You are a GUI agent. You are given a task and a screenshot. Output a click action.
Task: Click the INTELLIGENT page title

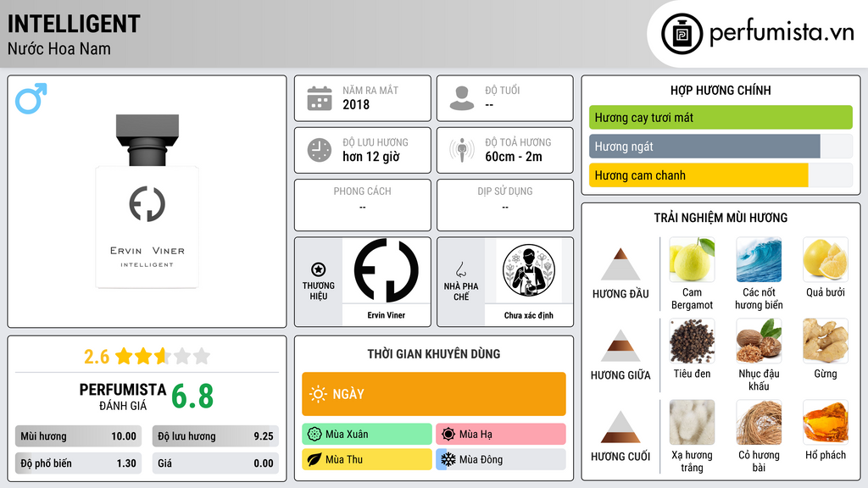point(74,24)
